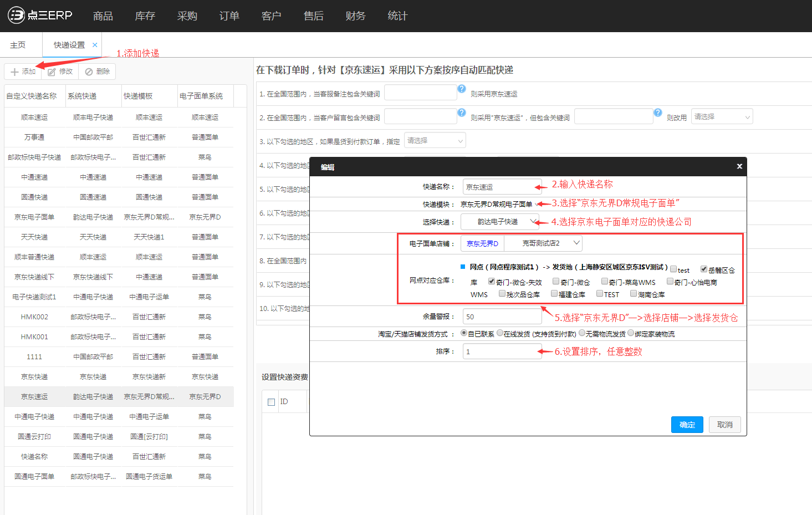Click rule 1 keyword input field
Screen dimensions: 812x515
[421, 93]
